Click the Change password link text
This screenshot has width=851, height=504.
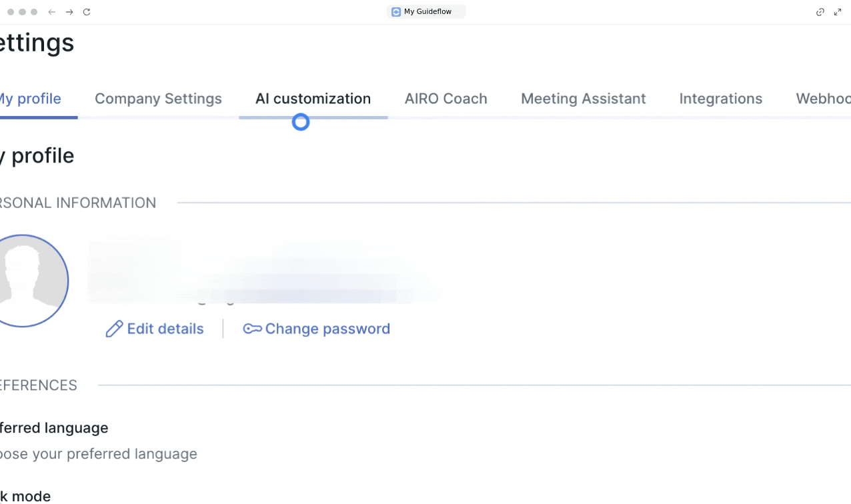(x=327, y=329)
